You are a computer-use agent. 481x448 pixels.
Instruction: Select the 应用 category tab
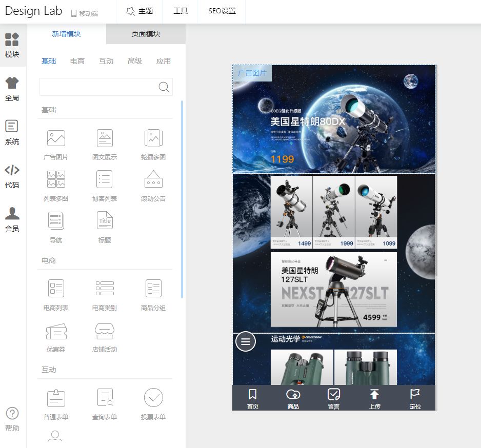pos(163,61)
